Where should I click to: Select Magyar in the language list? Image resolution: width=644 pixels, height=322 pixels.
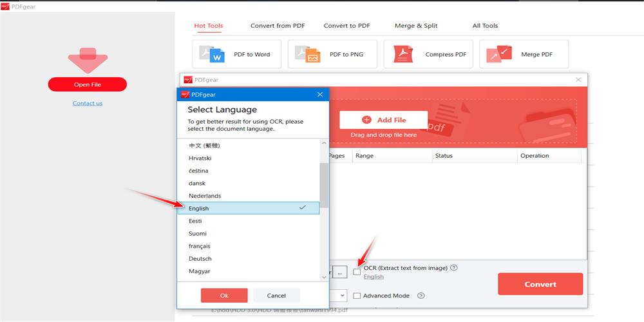(x=248, y=272)
